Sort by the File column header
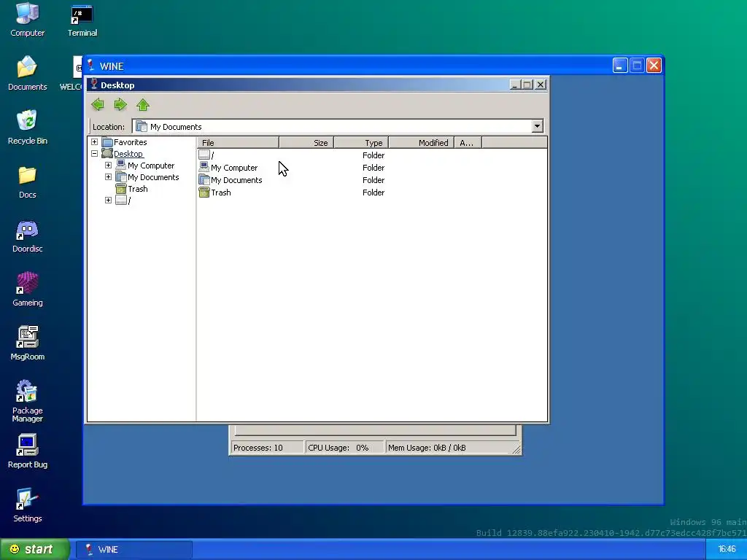Screen dimensions: 747x560 (238, 142)
